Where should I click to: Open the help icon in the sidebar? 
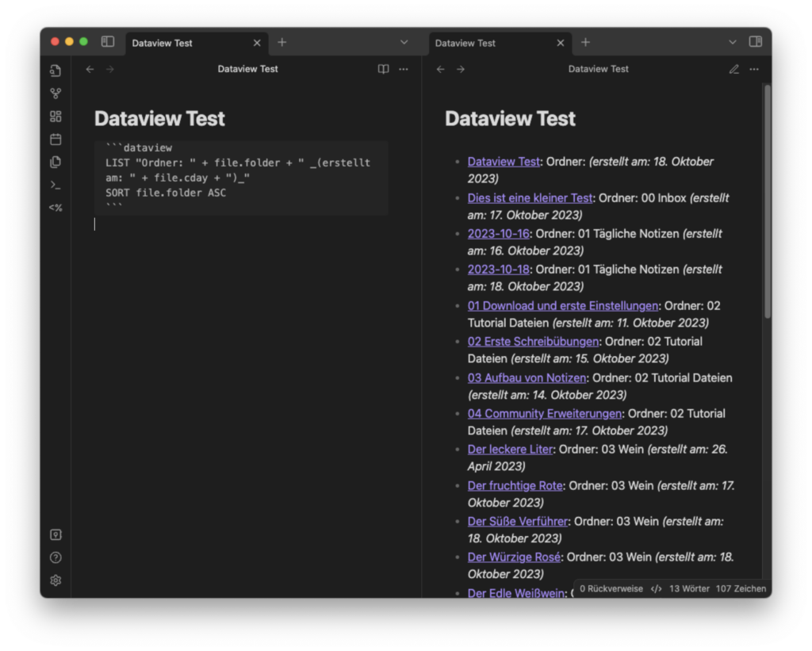tap(56, 557)
